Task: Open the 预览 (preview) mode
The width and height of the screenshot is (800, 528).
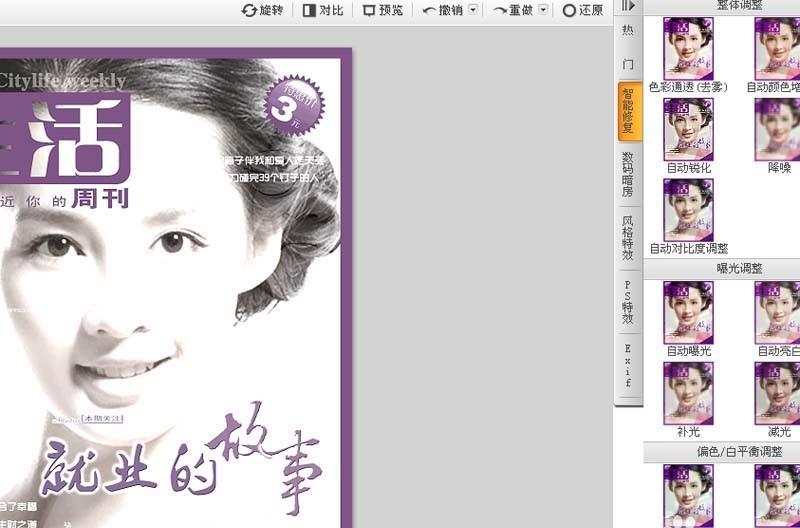Action: tap(383, 10)
